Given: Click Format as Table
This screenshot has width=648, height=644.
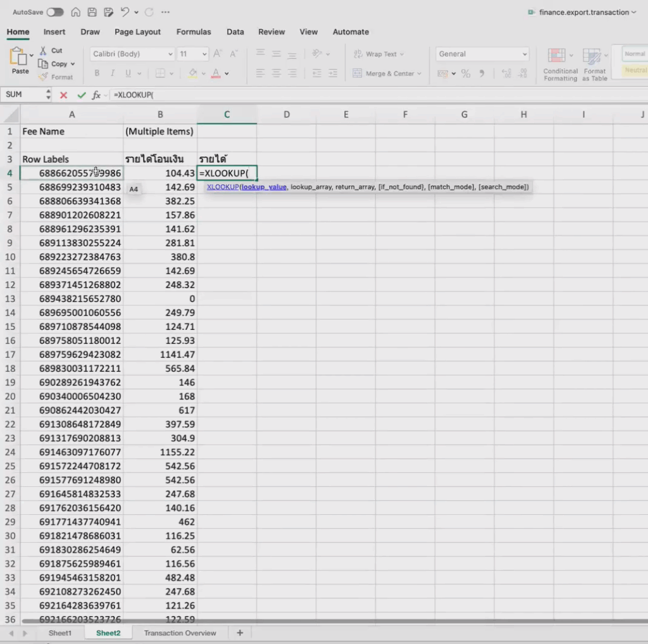Looking at the screenshot, I should point(595,65).
